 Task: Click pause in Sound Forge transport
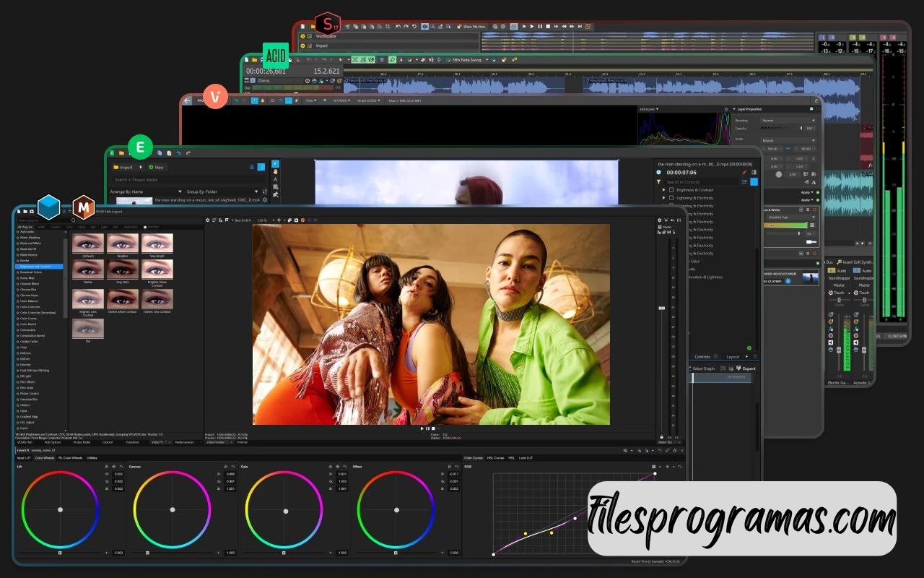540,27
